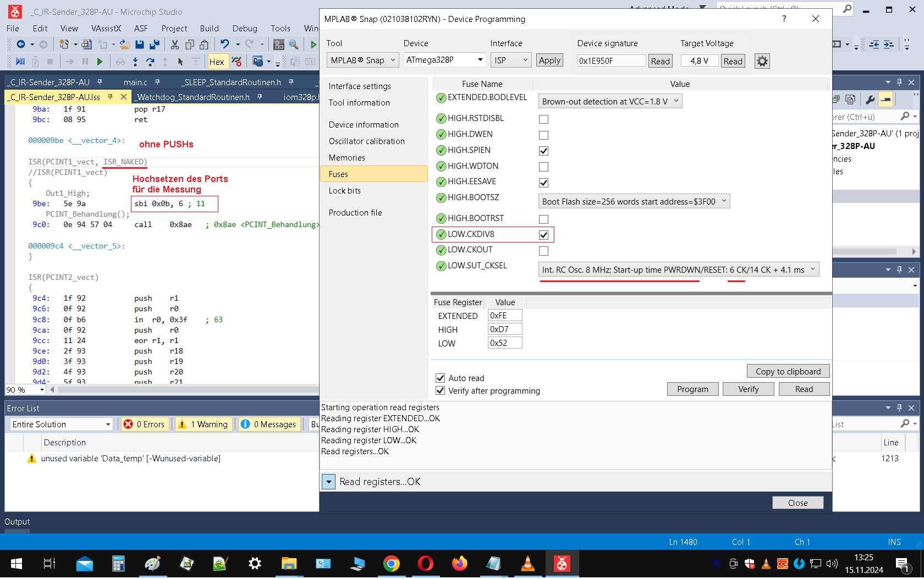Click the Disable All Breakpoints icon
This screenshot has height=579, width=924.
pos(237,62)
